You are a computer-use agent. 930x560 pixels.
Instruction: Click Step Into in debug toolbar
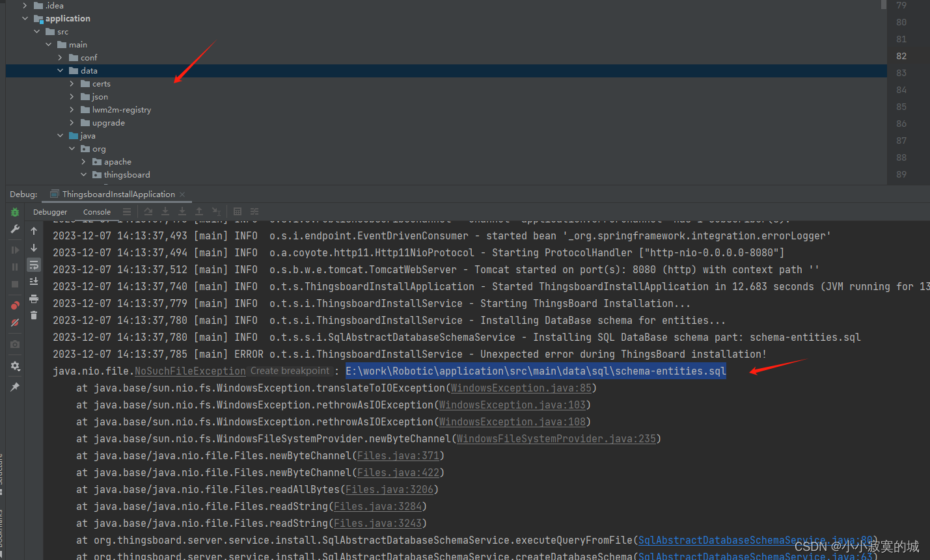pos(165,212)
